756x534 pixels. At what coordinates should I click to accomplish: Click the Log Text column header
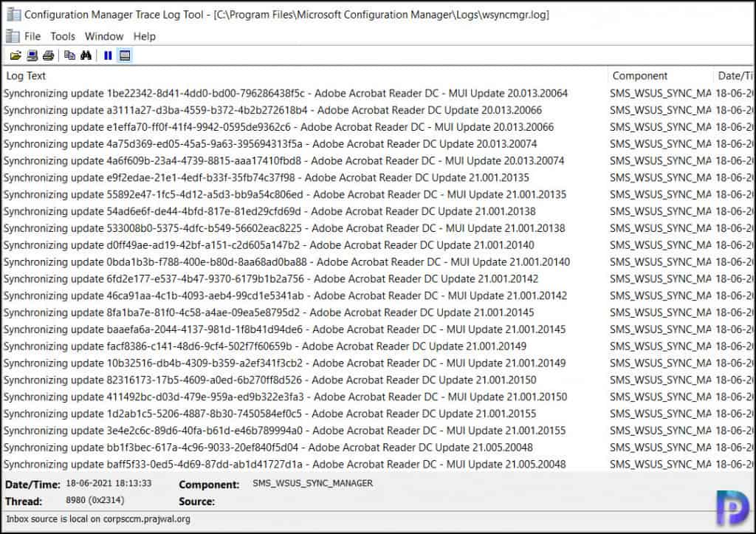(305, 76)
